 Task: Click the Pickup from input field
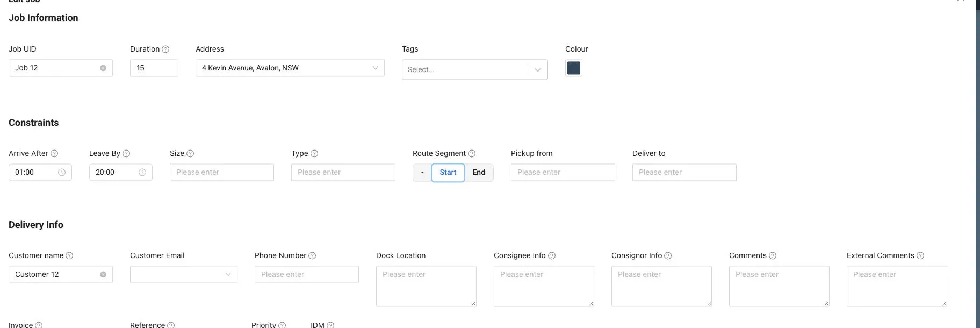(x=563, y=172)
